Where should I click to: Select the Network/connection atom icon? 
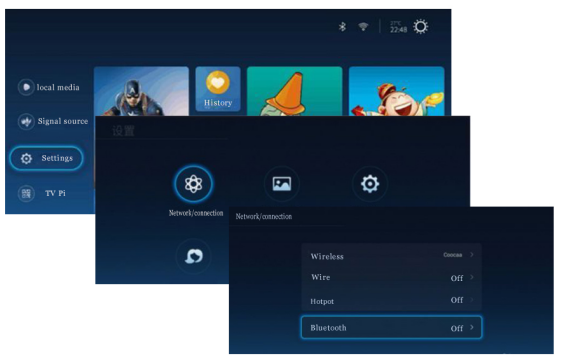click(194, 184)
